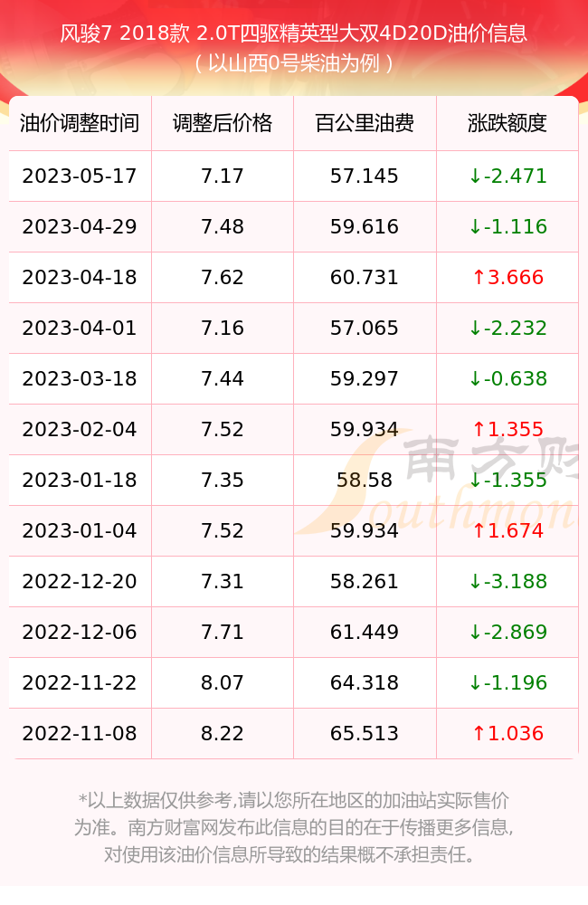
Task: Select the 65.513 fuel cost cell
Action: [365, 734]
